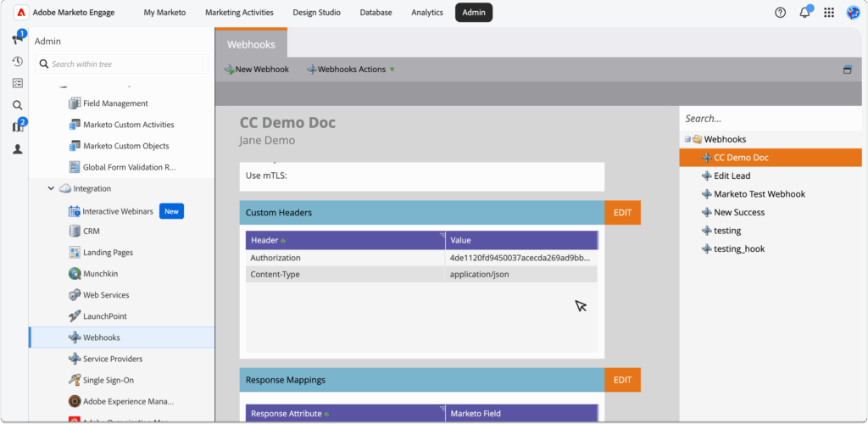Viewport: 868px width, 424px height.
Task: Open the Header column menu arrow
Action: pyautogui.click(x=440, y=236)
